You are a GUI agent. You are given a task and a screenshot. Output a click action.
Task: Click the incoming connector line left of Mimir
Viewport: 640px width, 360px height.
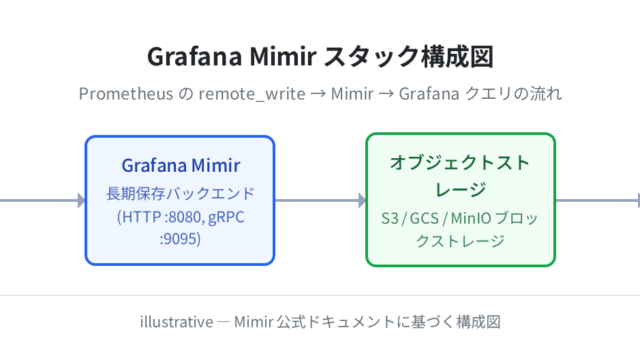coord(39,200)
